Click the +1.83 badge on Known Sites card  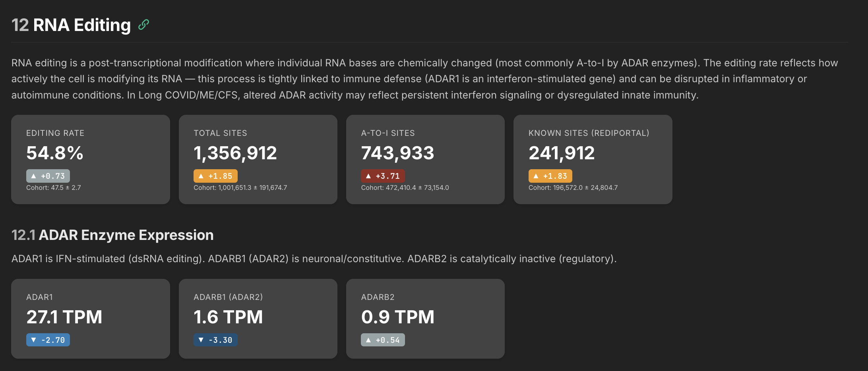coord(551,176)
